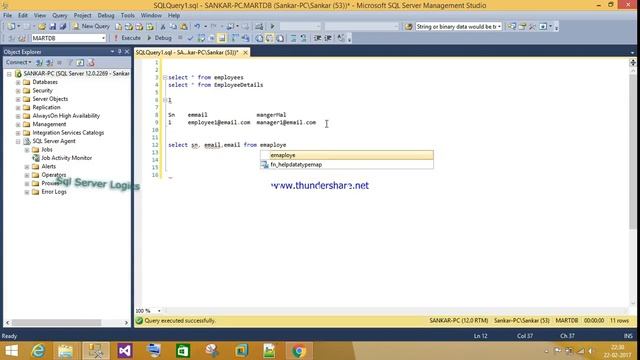Click the New Query button
This screenshot has height=360, width=640.
(x=91, y=27)
